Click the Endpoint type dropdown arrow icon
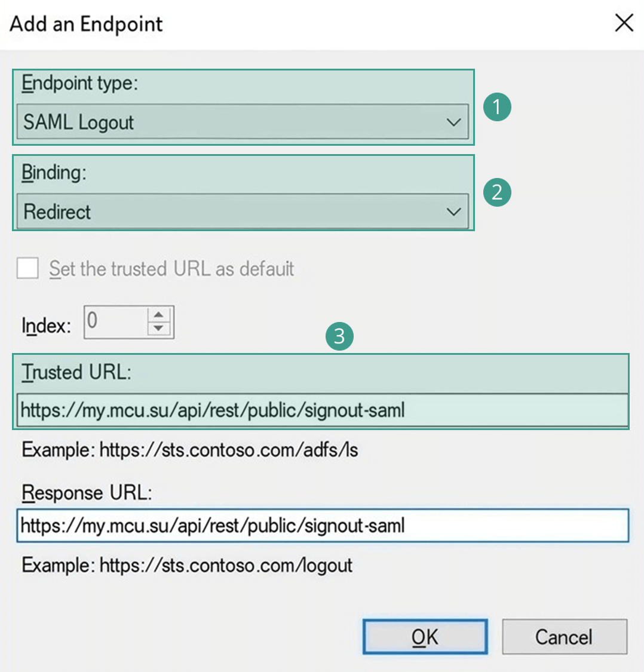644x672 pixels. (x=454, y=121)
